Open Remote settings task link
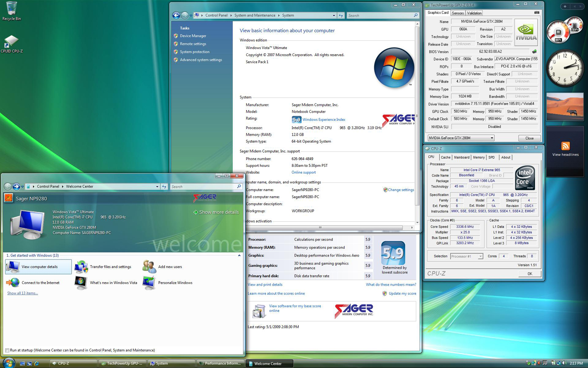588x368 pixels. click(193, 44)
